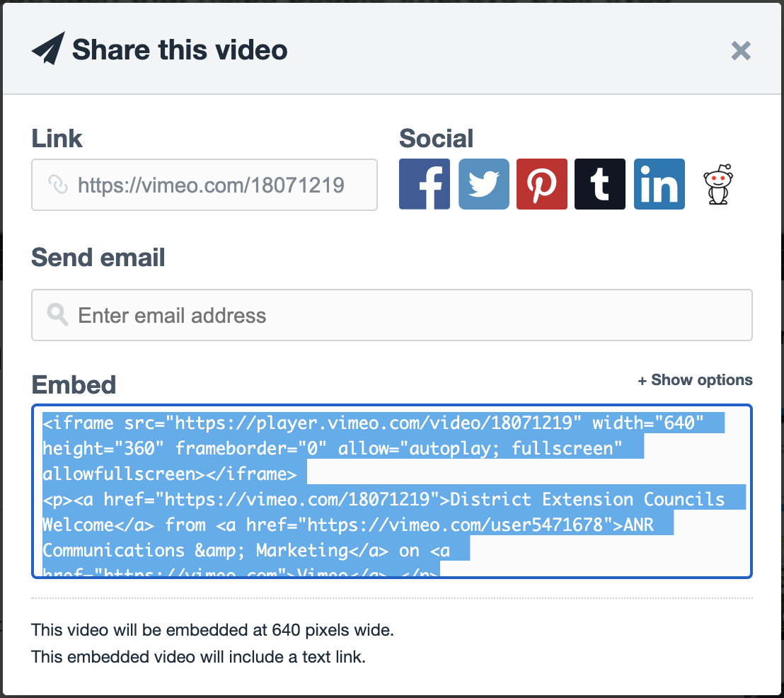Share the video on Twitter
784x698 pixels.
coord(483,183)
